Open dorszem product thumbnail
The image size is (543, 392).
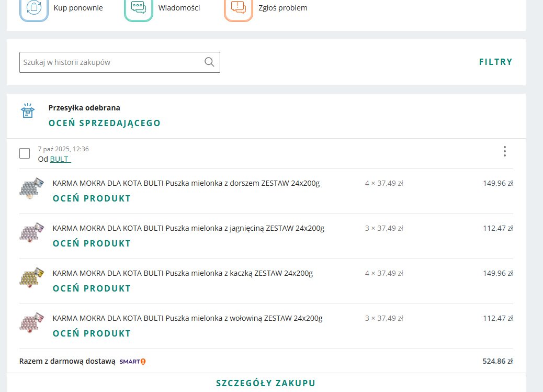[x=31, y=188]
